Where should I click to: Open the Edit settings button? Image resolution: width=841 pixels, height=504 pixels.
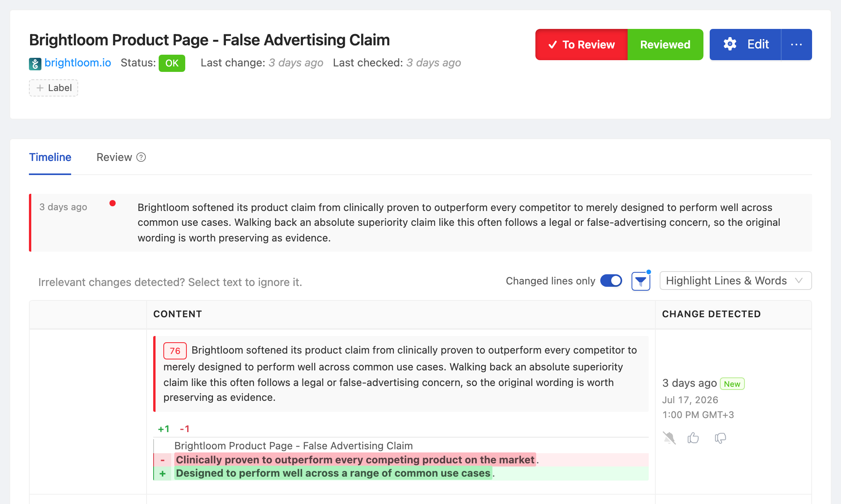pyautogui.click(x=746, y=45)
